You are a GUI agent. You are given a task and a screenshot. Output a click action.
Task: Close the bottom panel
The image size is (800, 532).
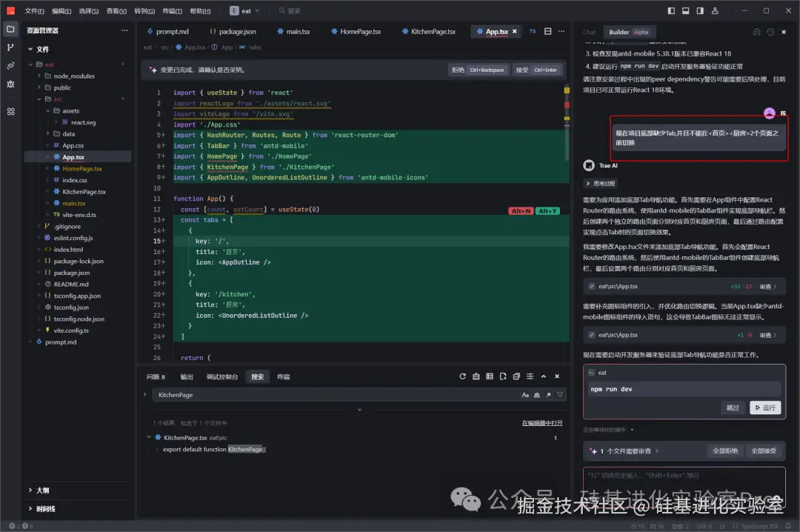pos(557,376)
